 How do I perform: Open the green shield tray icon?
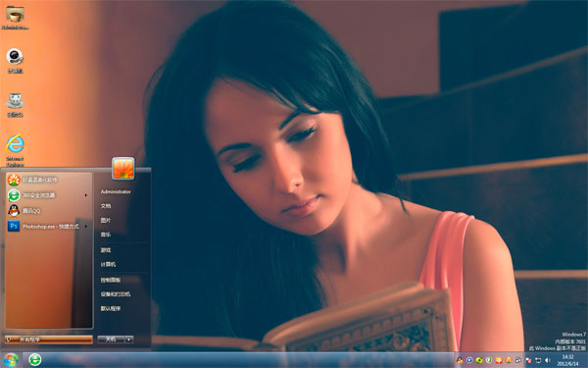tap(489, 360)
